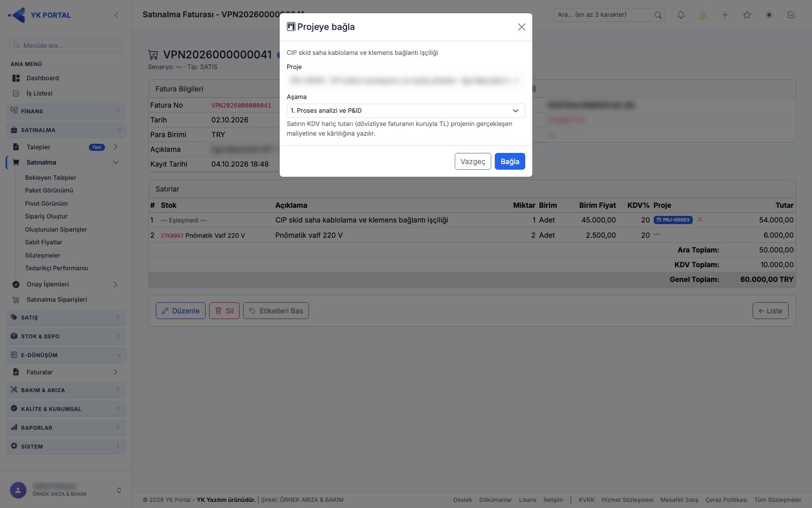
Task: Open the blurred Proje selection dropdown
Action: pos(405,80)
